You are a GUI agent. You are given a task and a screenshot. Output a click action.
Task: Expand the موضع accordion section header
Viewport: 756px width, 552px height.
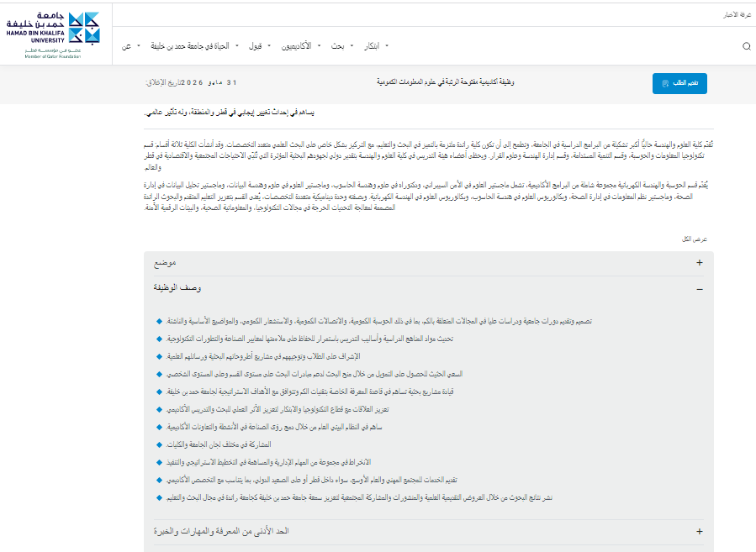[x=165, y=263]
